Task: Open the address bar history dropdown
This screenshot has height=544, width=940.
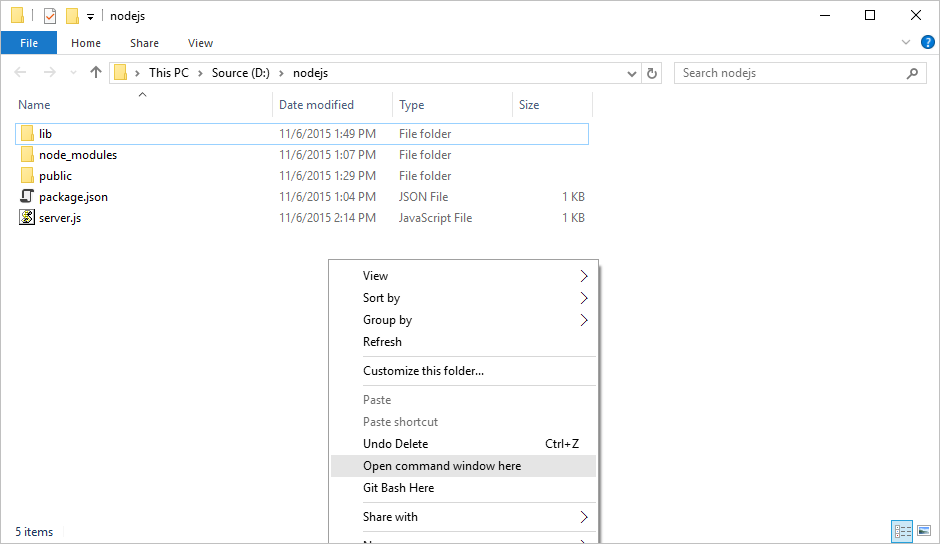Action: [x=631, y=73]
